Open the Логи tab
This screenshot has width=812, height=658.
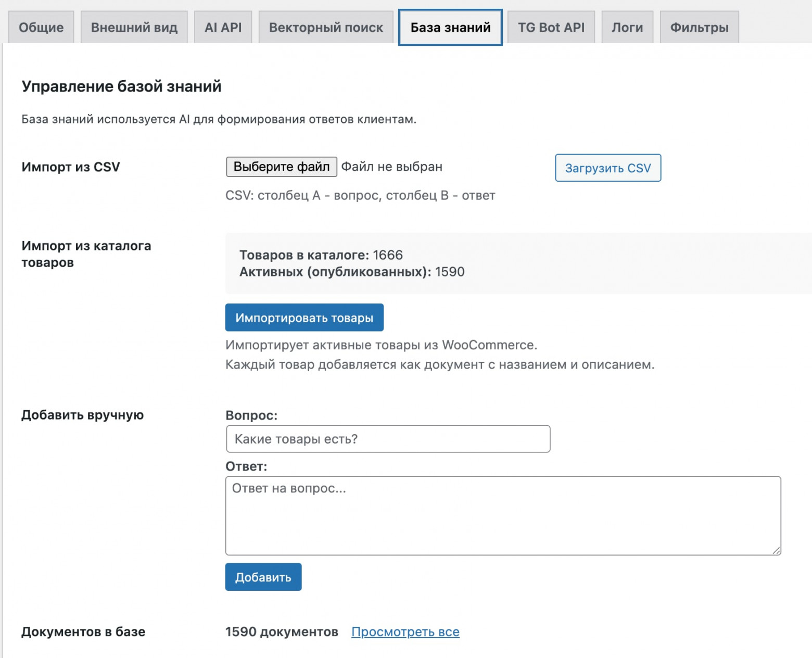[627, 27]
